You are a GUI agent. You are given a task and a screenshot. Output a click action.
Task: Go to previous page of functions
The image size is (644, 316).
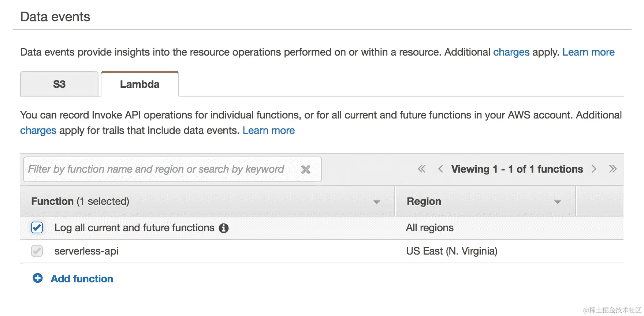(440, 169)
